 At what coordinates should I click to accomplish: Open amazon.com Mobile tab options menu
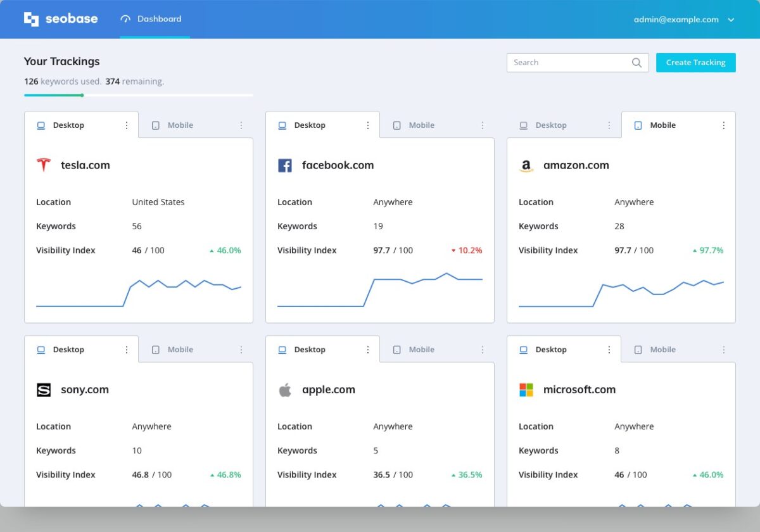click(723, 125)
